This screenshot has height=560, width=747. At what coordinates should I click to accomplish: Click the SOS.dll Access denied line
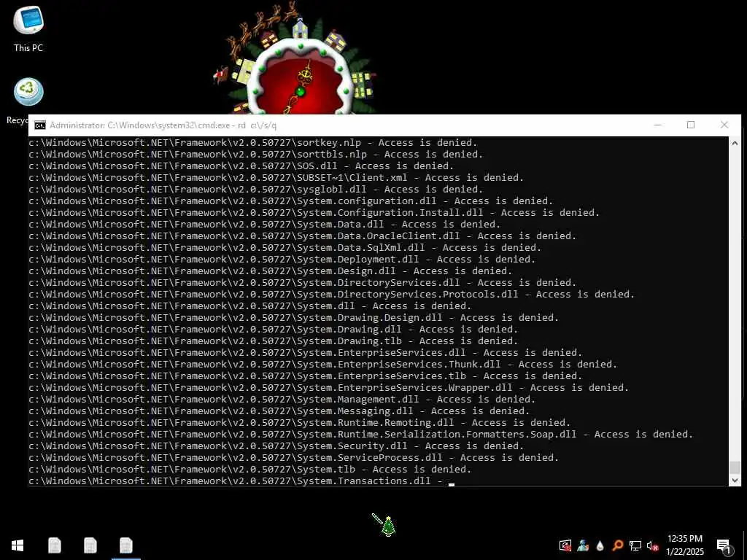click(x=241, y=166)
